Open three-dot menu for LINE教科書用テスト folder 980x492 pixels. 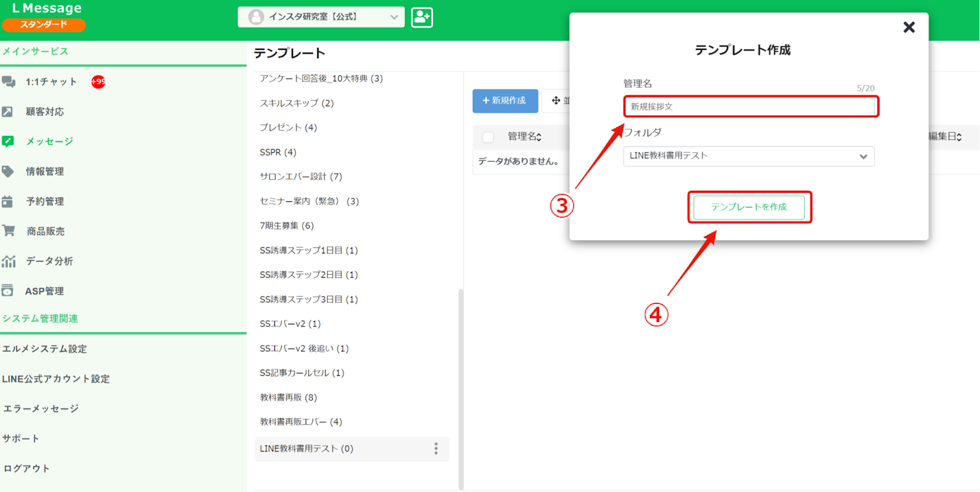click(436, 449)
